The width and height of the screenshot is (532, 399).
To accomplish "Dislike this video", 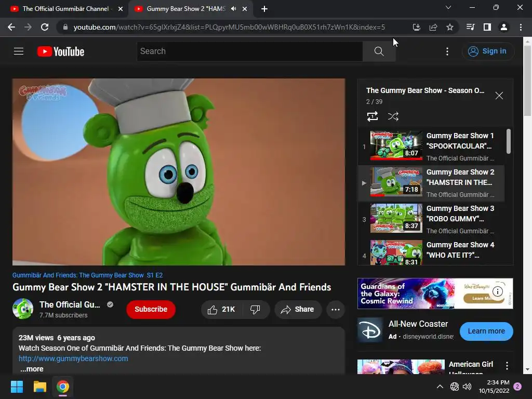I will point(256,310).
